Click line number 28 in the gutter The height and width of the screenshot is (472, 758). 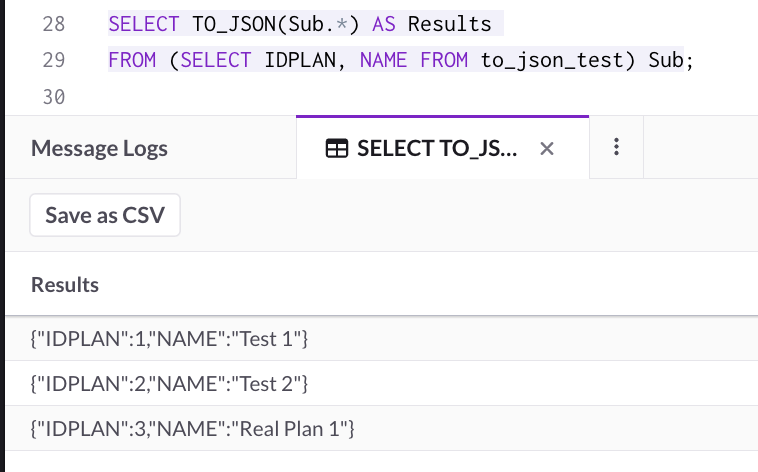pyautogui.click(x=54, y=22)
